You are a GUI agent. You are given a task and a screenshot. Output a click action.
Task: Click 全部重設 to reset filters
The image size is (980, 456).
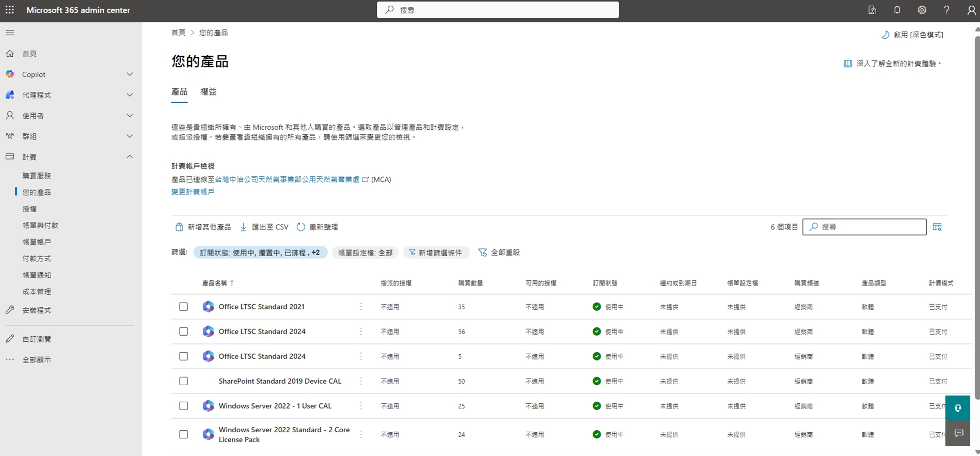pyautogui.click(x=499, y=253)
